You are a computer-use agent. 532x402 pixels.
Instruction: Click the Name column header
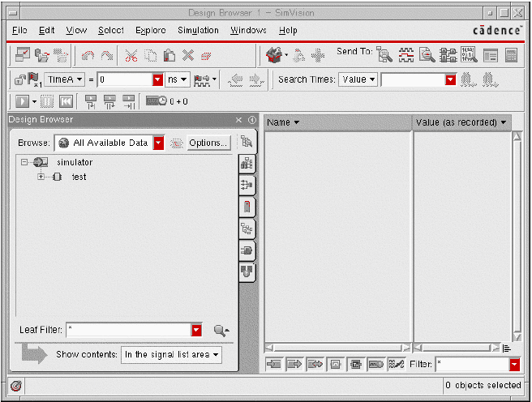[337, 122]
